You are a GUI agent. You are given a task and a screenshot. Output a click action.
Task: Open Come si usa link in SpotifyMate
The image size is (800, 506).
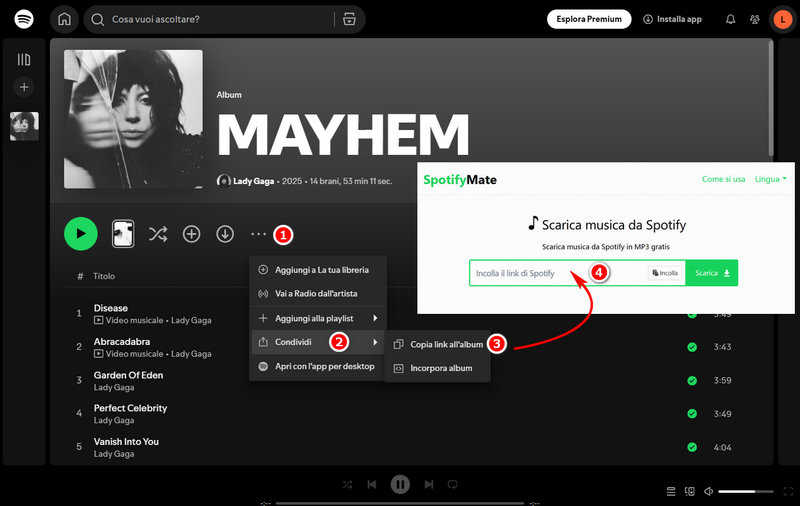723,179
